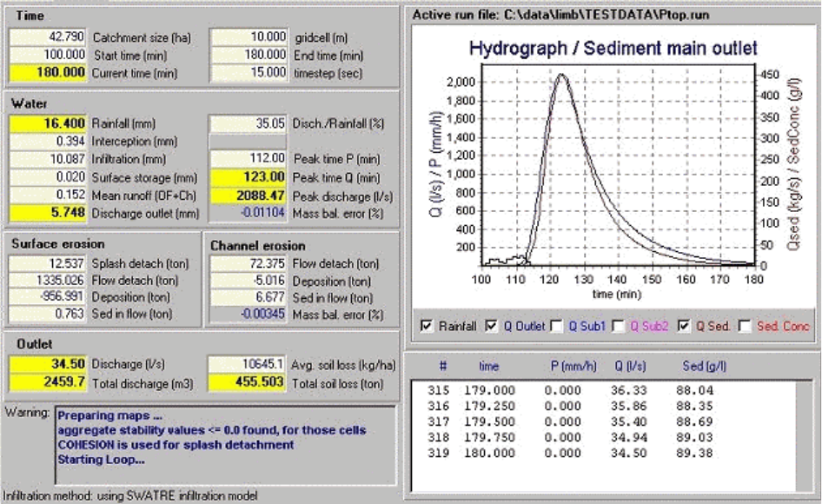Select row 318 in the results table
The width and height of the screenshot is (822, 504).
[603, 437]
